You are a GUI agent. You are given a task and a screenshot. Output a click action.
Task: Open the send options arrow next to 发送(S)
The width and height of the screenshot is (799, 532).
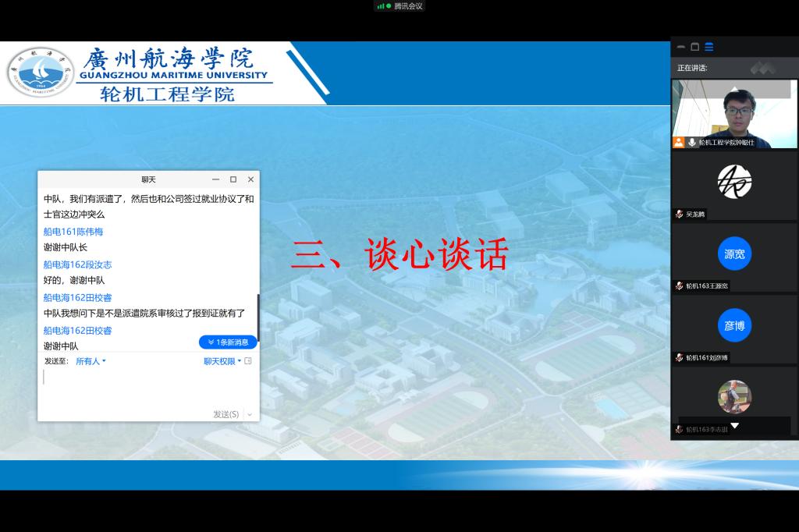(x=250, y=414)
